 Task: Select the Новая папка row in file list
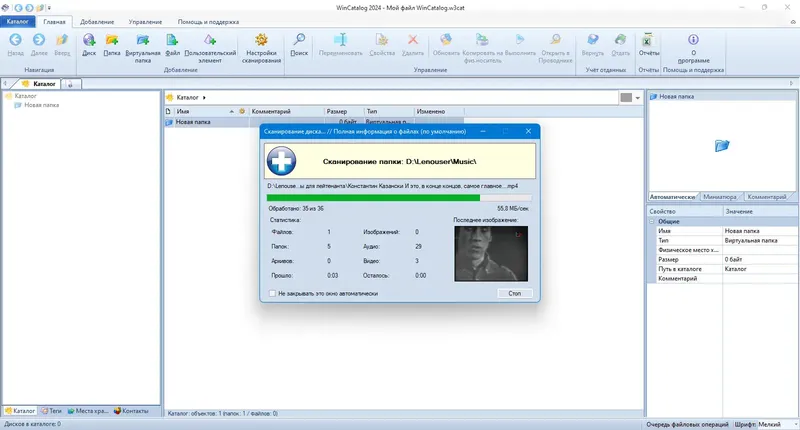[315, 122]
